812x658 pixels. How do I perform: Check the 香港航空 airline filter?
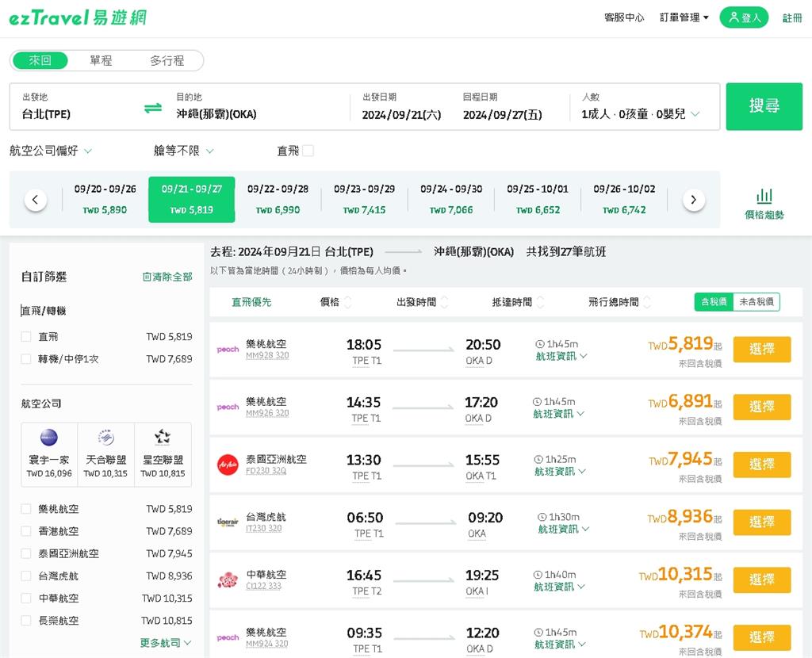point(26,531)
